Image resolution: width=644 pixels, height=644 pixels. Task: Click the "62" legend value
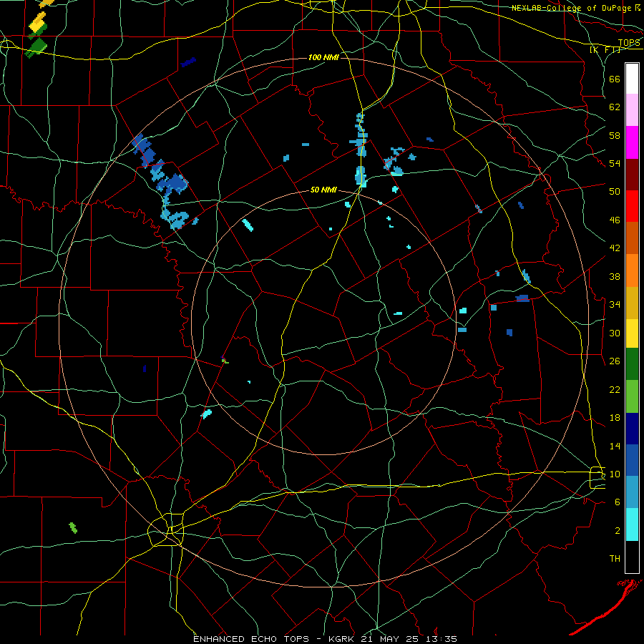point(615,107)
